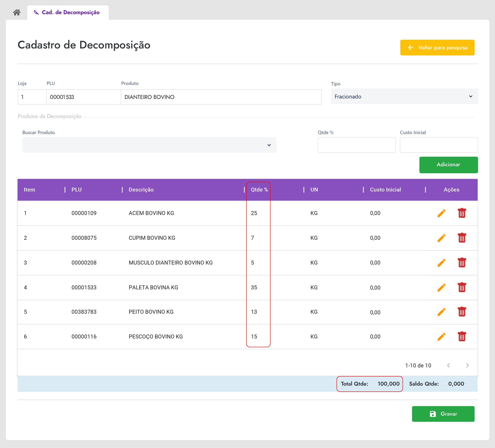Edit MUSCULO DIANTEIRO BOVINO KG item
495x448 pixels.
click(441, 263)
